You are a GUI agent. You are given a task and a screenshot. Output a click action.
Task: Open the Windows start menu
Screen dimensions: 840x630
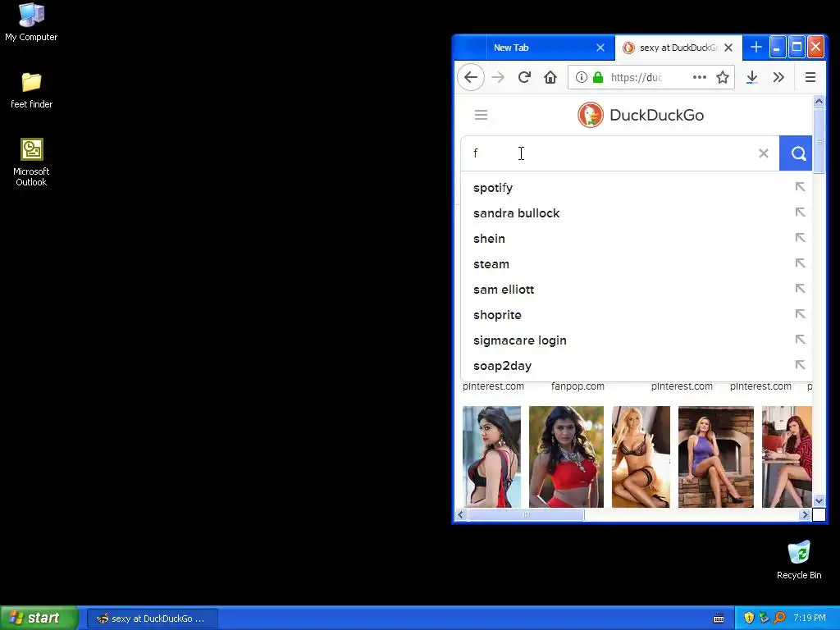[39, 619]
